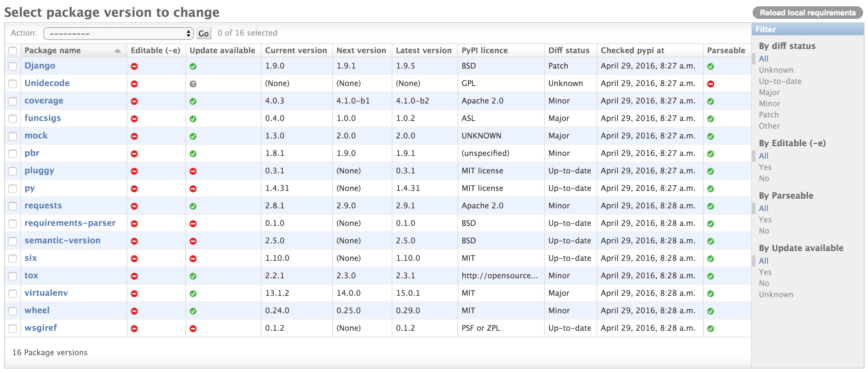Viewport: 868px width, 372px height.
Task: Filter Editable (-e) by Yes
Action: tap(765, 167)
